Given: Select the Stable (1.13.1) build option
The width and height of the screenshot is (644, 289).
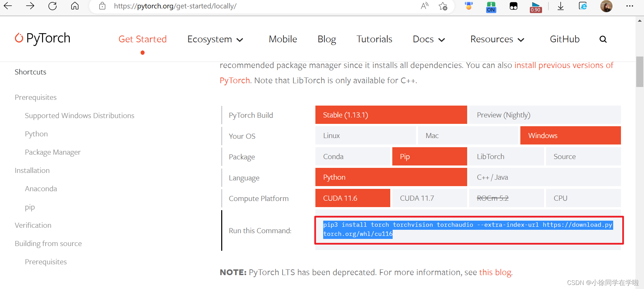Looking at the screenshot, I should (x=391, y=115).
